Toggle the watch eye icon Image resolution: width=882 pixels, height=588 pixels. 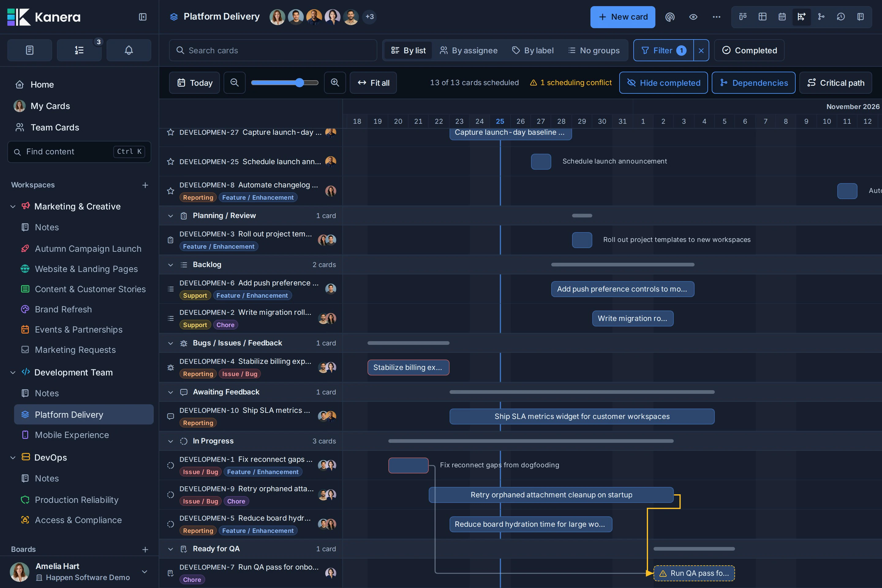tap(693, 17)
